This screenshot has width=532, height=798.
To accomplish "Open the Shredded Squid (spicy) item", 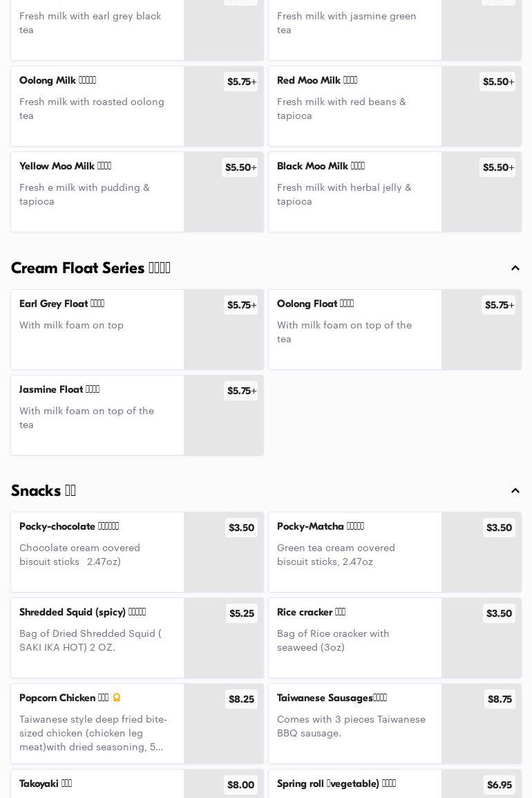I will (97, 638).
